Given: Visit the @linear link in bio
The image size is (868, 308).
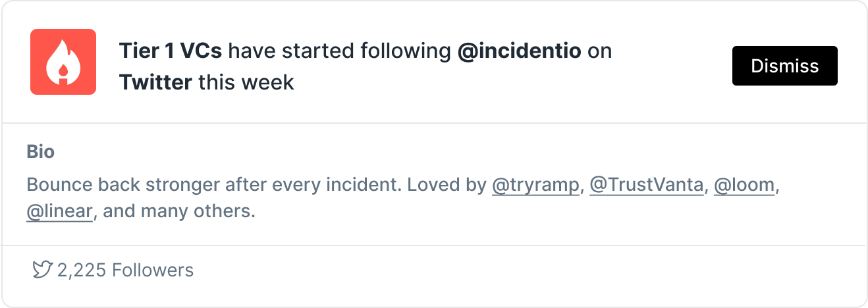Looking at the screenshot, I should tap(59, 212).
